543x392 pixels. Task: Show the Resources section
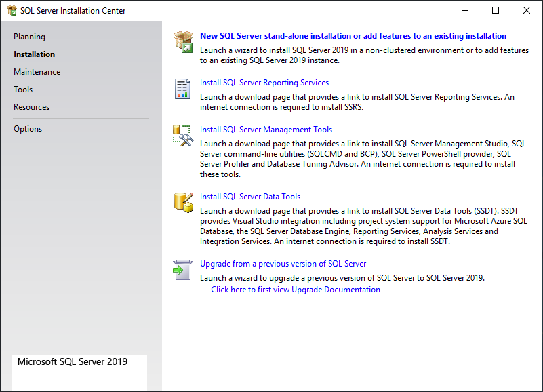31,107
